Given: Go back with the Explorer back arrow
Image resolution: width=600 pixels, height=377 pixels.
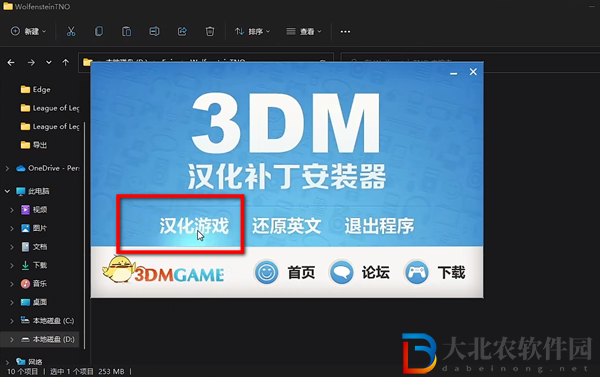Looking at the screenshot, I should [x=11, y=62].
